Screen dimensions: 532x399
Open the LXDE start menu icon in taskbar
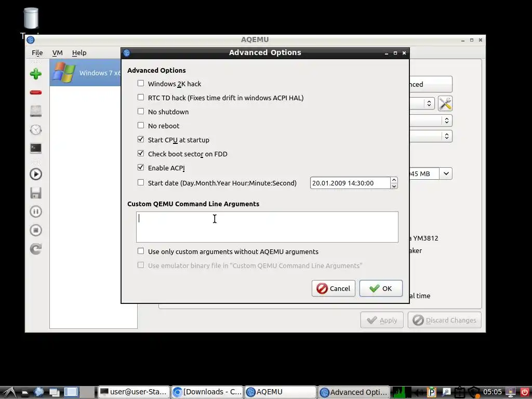click(9, 392)
